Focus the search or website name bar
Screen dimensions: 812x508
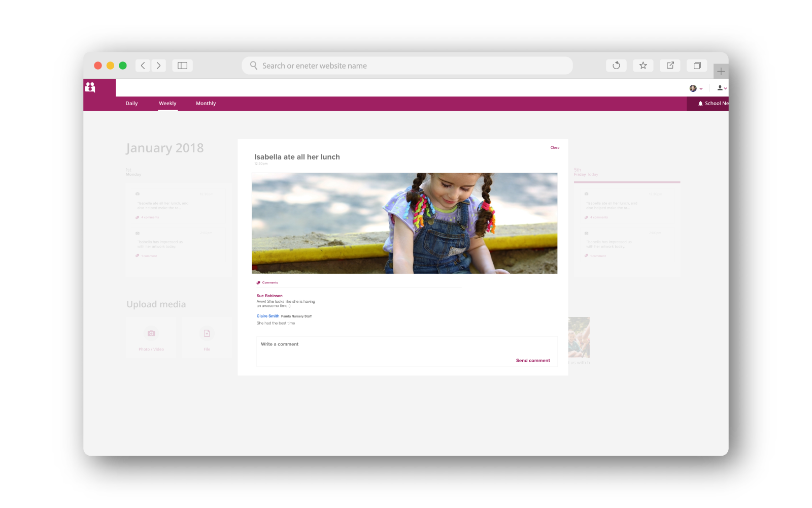click(407, 66)
